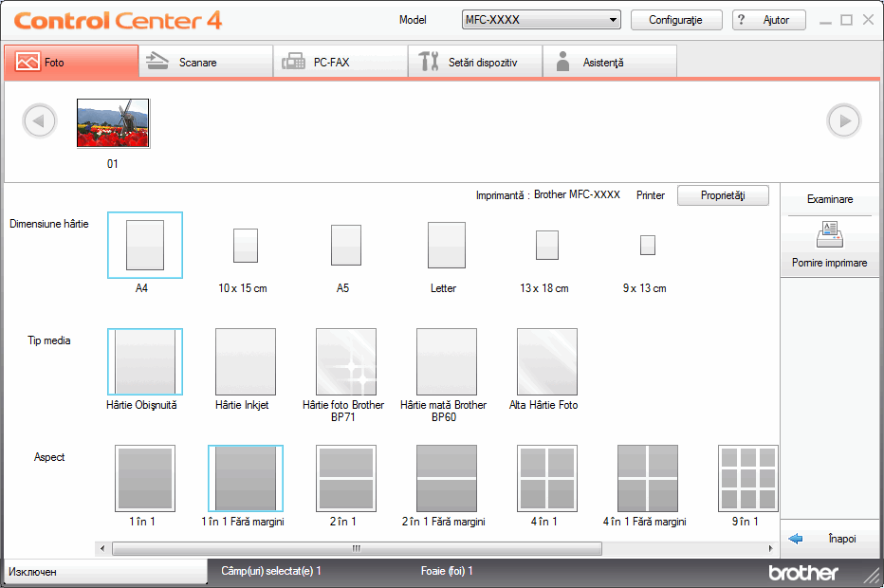884x588 pixels.
Task: Open printer Proprietăți button
Action: tap(723, 195)
